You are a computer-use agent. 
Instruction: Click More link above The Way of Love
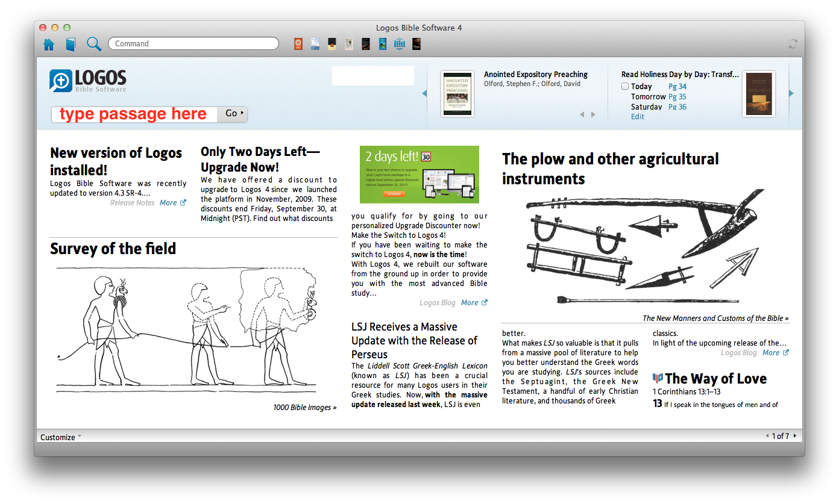click(771, 353)
